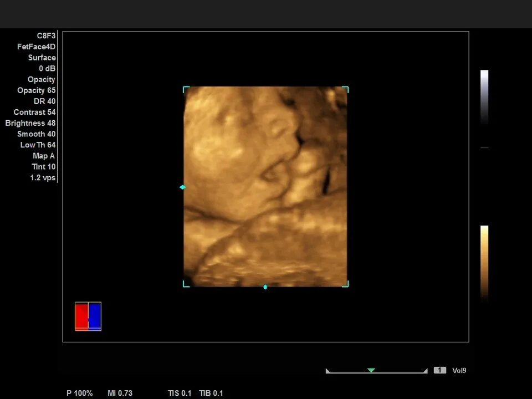Click the top-right ROI corner bracket
This screenshot has height=399, width=532.
pos(346,89)
